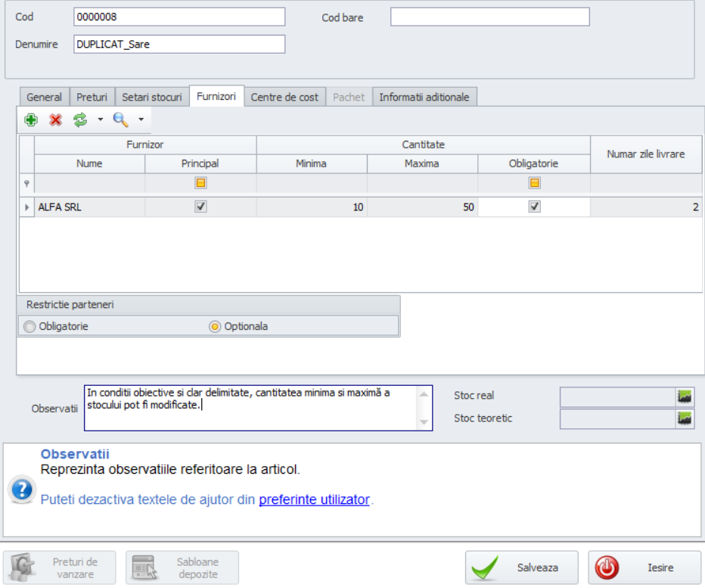
Task: Expand the ALFA SRL row indicator arrow
Action: (27, 207)
